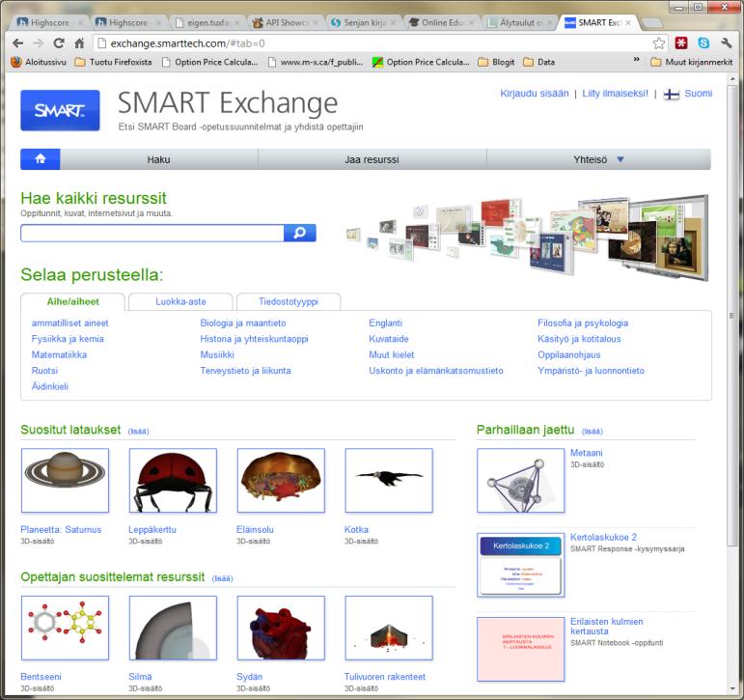Image resolution: width=744 pixels, height=700 pixels.
Task: Switch to the Älytaulut tab
Action: coord(520,22)
